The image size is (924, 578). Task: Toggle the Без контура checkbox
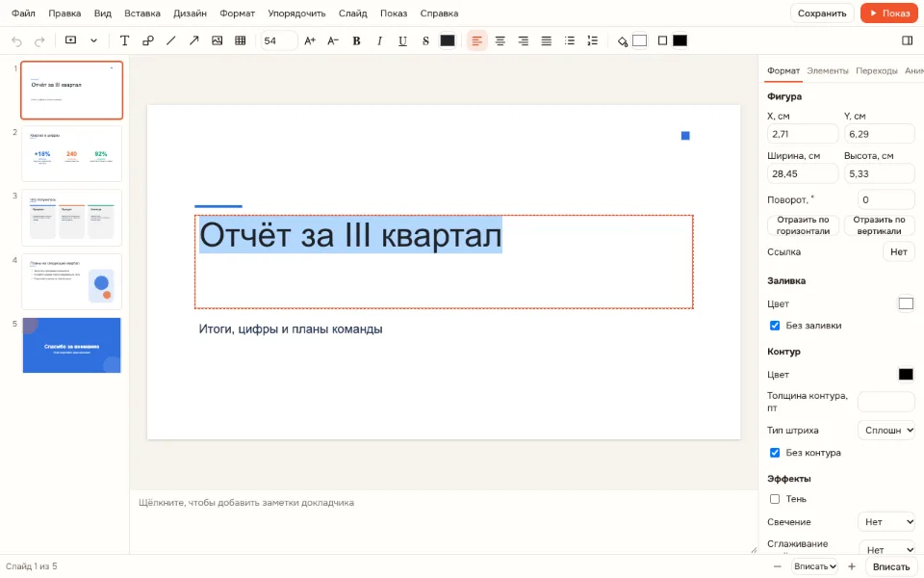[774, 453]
